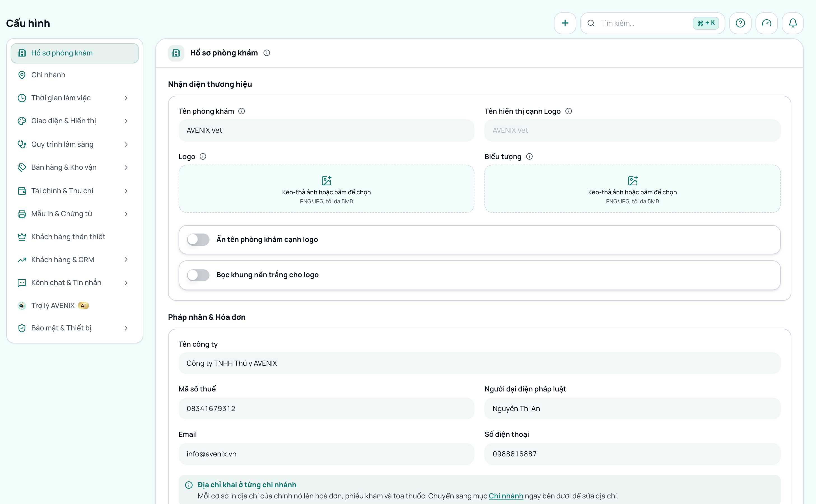Open Chi nhánh sidebar item
Screen dimensions: 816x504
click(75, 75)
